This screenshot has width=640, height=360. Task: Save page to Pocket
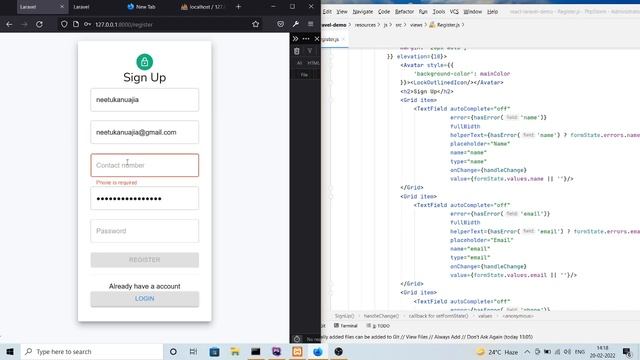(x=280, y=24)
